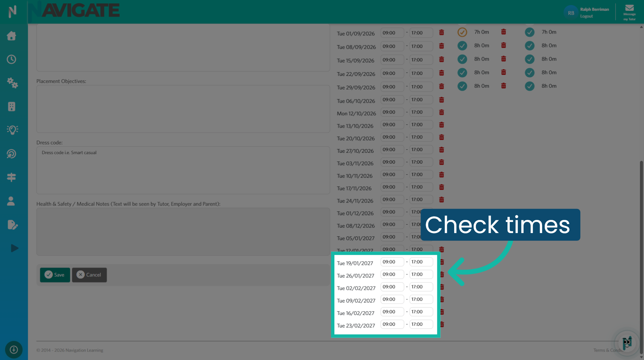Click Health & Safety notes text area
The width and height of the screenshot is (644, 360).
pos(183,232)
